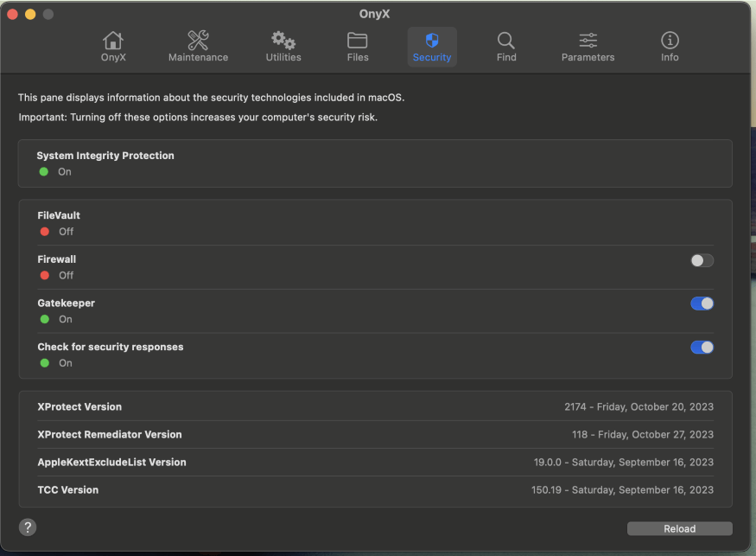Click the XProtect Remediator Version label

110,434
